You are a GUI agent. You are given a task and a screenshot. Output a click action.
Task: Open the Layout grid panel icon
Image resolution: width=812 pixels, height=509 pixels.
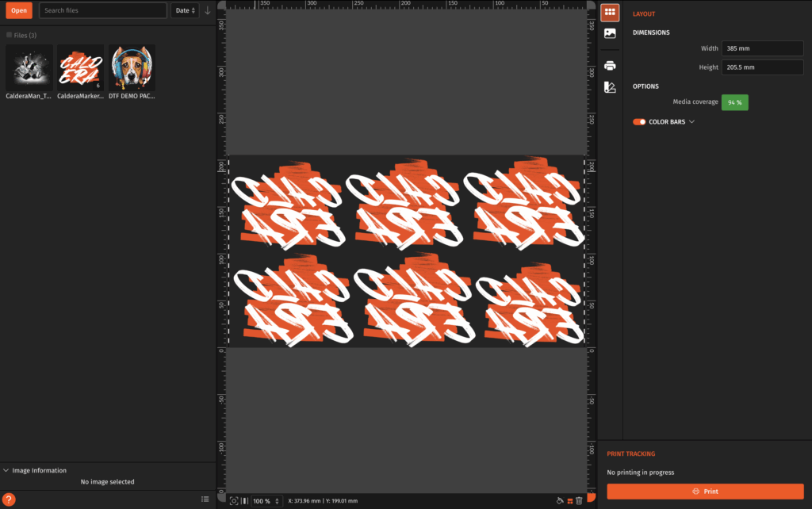pyautogui.click(x=609, y=12)
